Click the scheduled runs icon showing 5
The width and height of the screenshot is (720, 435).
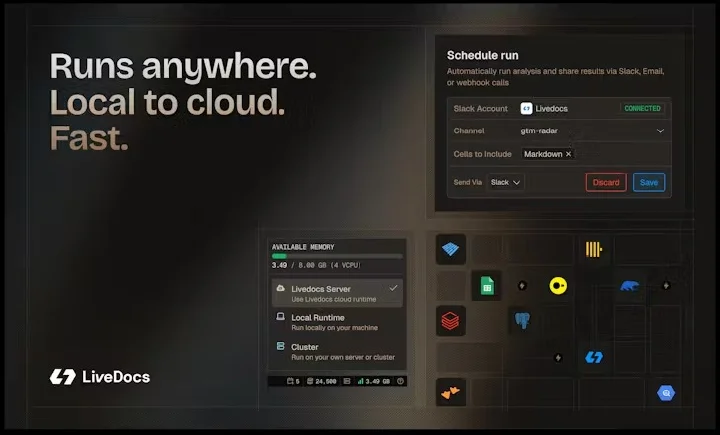click(x=293, y=381)
